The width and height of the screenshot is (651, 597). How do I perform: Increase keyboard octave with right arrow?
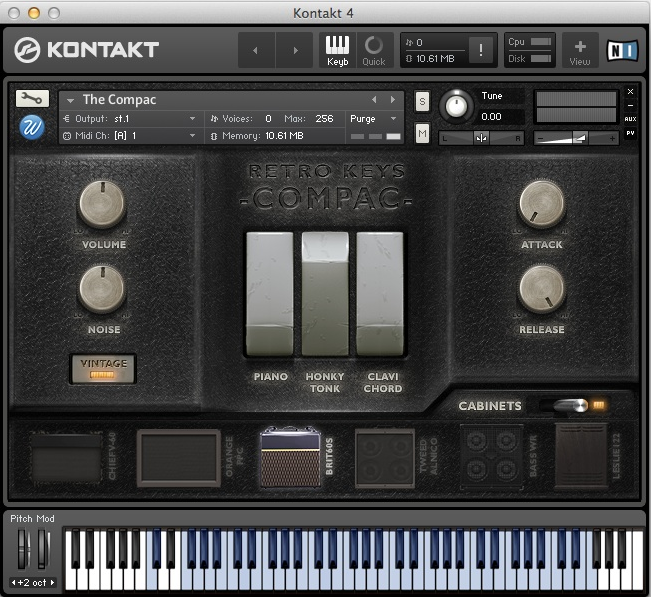(52, 582)
